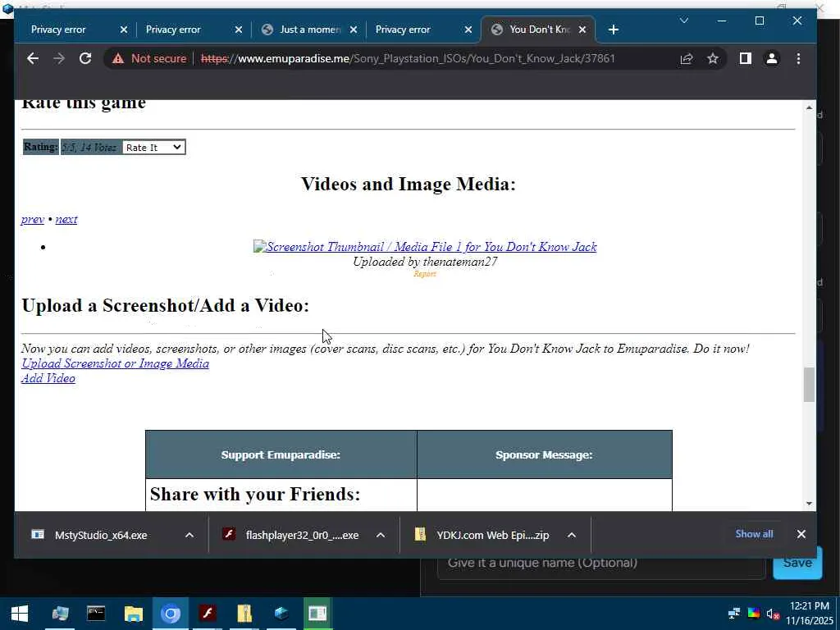Open the tab search chevron
The width and height of the screenshot is (840, 630).
(683, 21)
